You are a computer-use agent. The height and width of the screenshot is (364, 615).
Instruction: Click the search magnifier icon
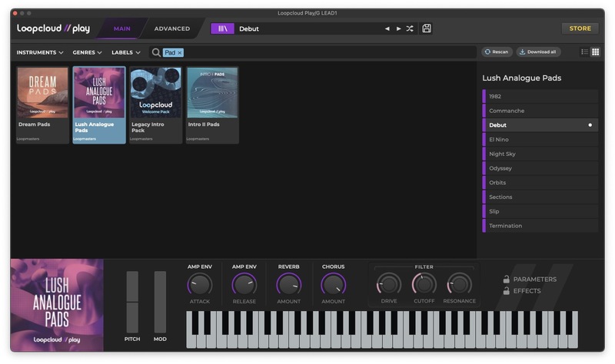coord(156,52)
